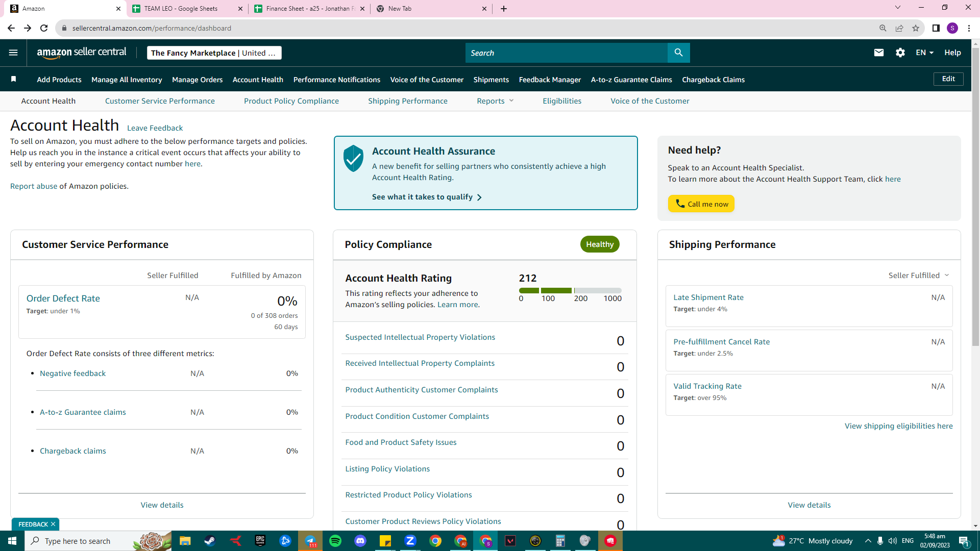This screenshot has height=551, width=980.
Task: Open Epic Games launcher from taskbar
Action: pyautogui.click(x=260, y=541)
